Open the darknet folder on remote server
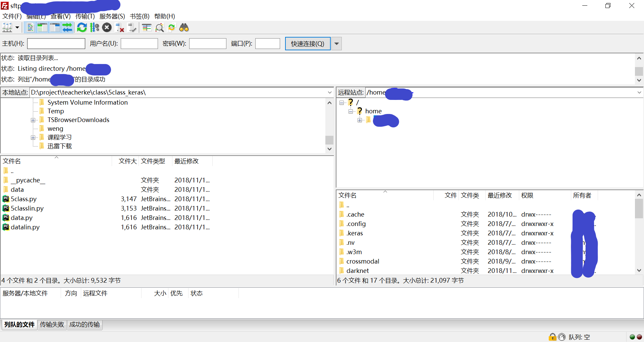 [358, 271]
